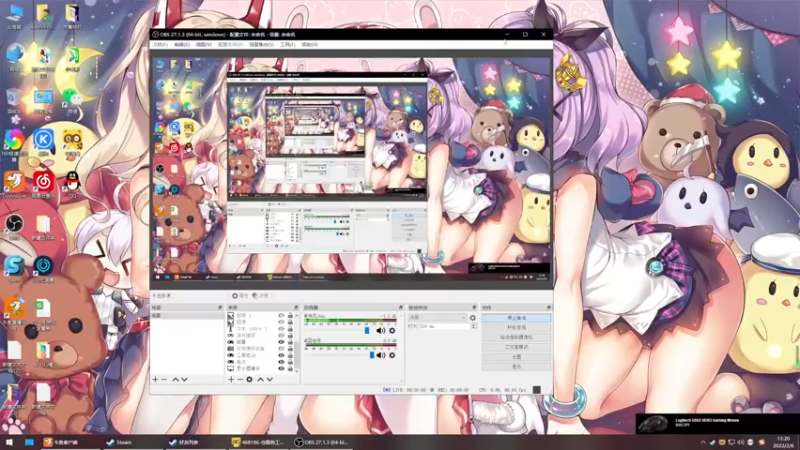The image size is (800, 450).
Task: Open the 配置文件(P) menu
Action: (x=230, y=45)
